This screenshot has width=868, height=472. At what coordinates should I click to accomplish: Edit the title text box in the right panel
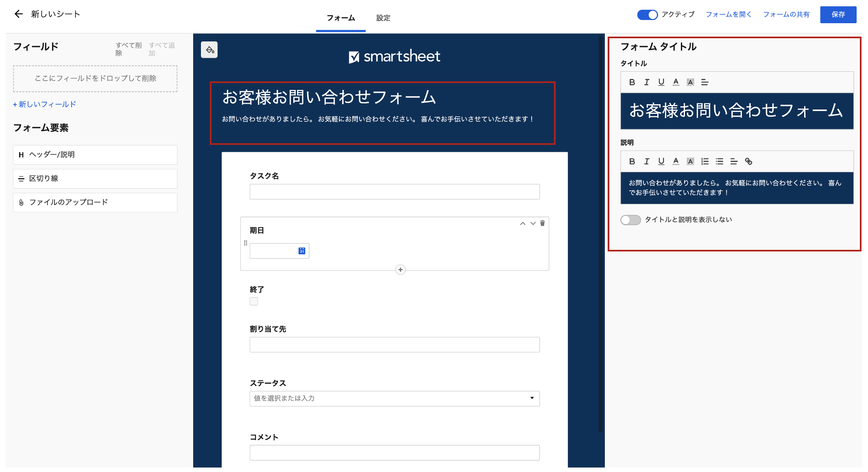737,111
